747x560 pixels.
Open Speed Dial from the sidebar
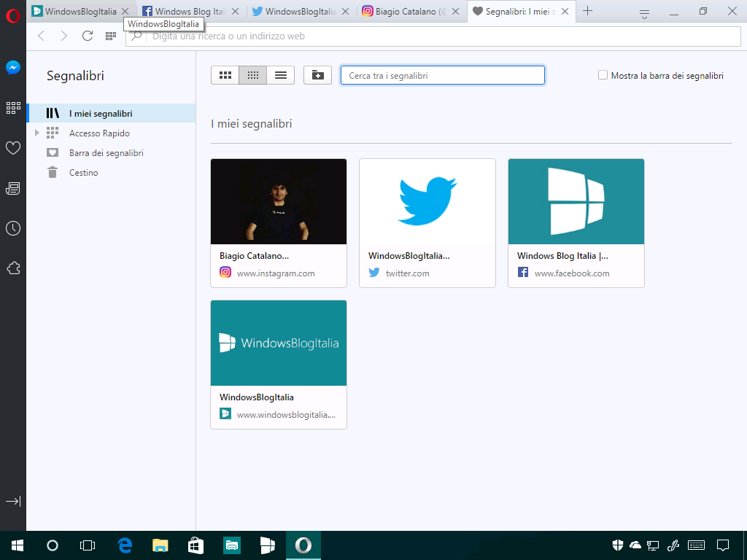tap(13, 108)
